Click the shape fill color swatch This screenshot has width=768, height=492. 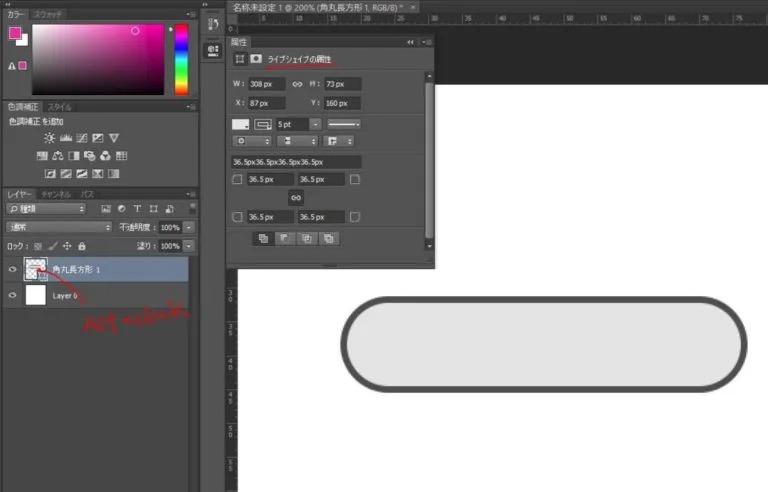tap(241, 124)
